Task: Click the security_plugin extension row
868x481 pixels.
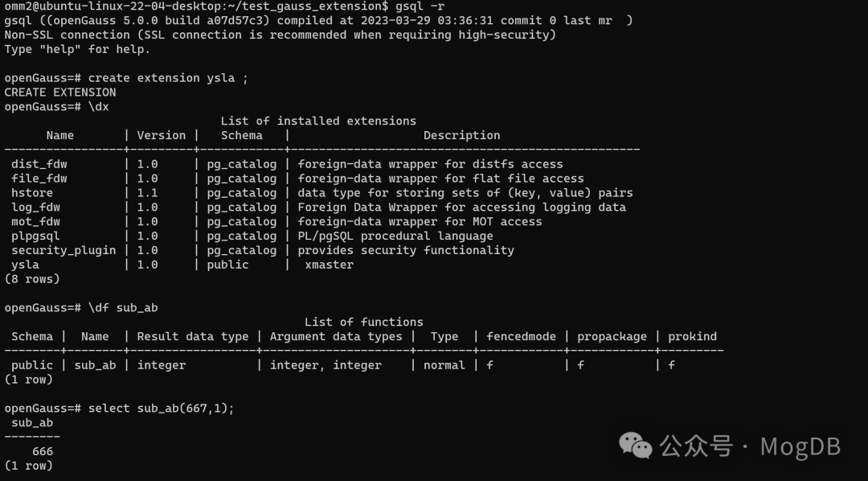Action: click(x=262, y=250)
